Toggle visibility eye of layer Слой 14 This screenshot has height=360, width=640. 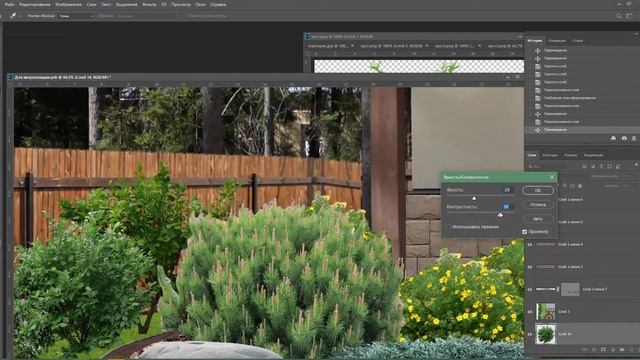coord(530,334)
